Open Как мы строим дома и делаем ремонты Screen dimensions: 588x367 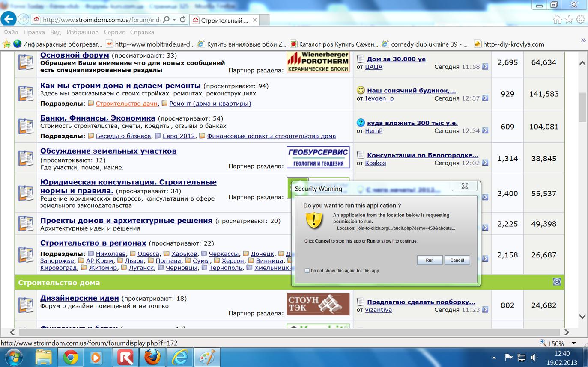[120, 86]
